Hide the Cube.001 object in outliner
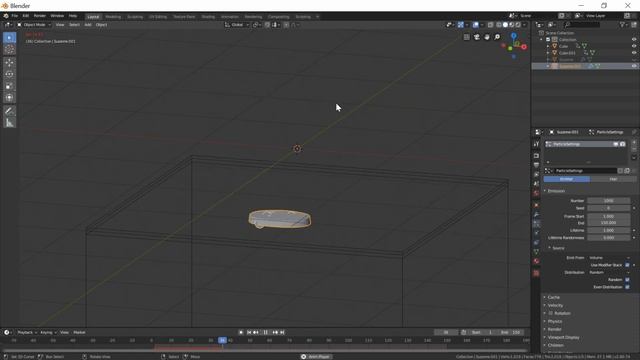Viewport: 640px width, 360px height. [x=634, y=53]
